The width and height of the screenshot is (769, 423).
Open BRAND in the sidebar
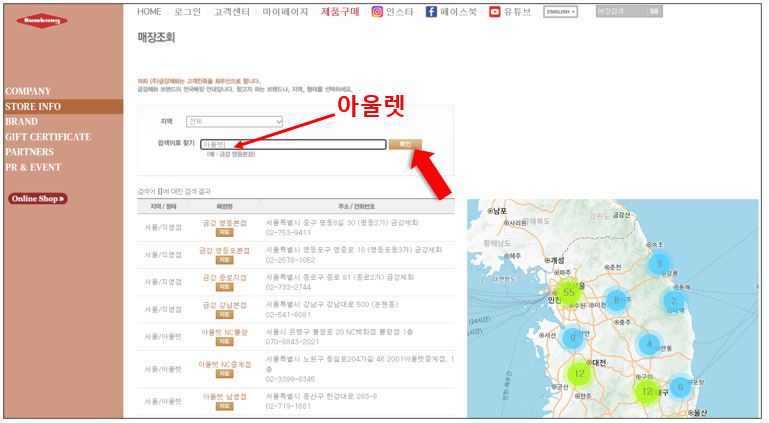(x=21, y=122)
